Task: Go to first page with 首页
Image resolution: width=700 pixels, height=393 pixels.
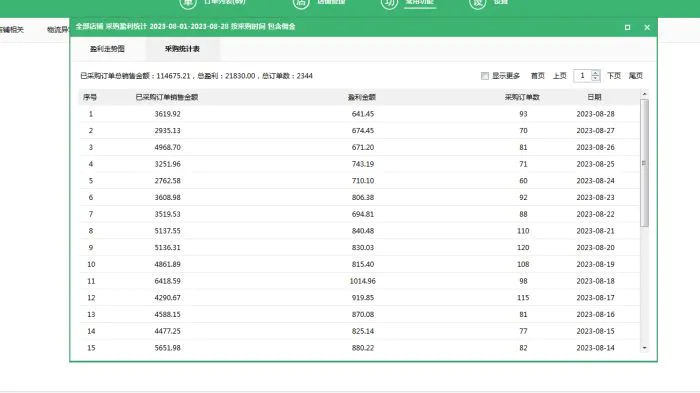Action: (538, 76)
